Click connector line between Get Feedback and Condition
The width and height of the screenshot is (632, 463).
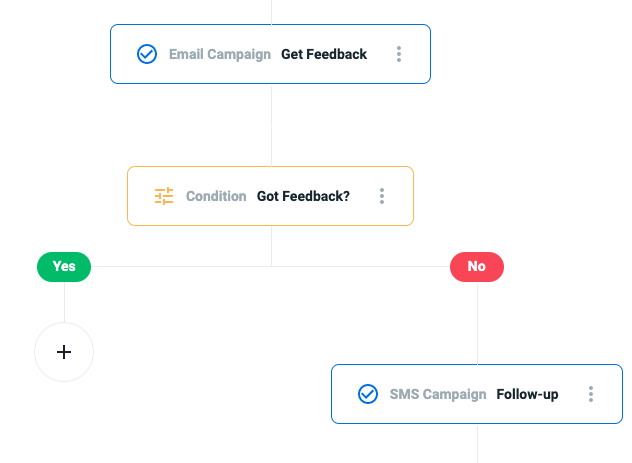(271, 125)
